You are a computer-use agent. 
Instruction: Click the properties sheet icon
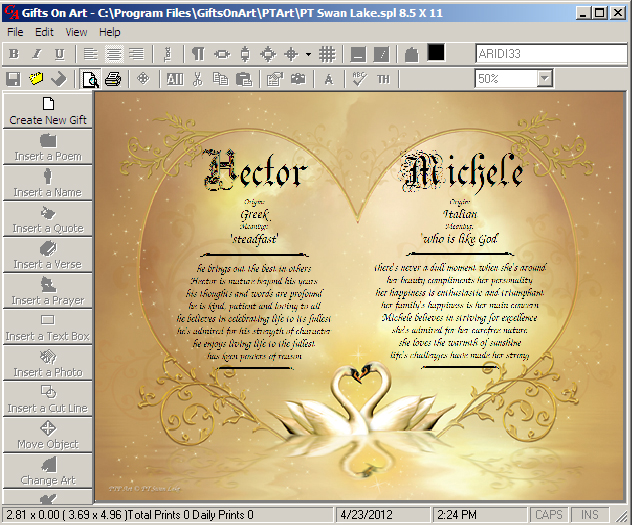pyautogui.click(x=275, y=79)
